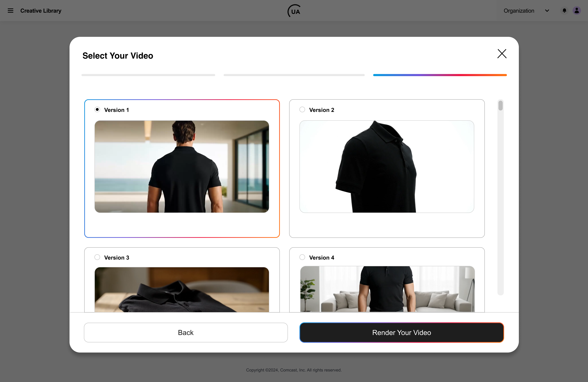Open the hamburger navigation menu
Screen dimensions: 588x382
coord(10,11)
